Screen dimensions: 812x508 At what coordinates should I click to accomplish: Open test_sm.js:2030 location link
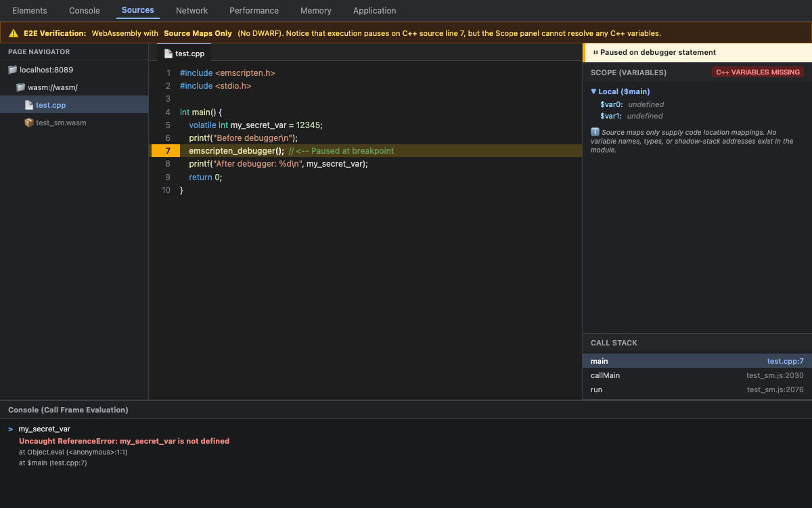(775, 375)
